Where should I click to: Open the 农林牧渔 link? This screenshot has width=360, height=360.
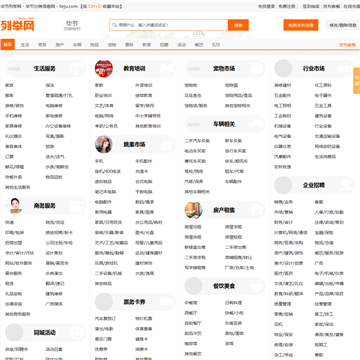click(283, 167)
